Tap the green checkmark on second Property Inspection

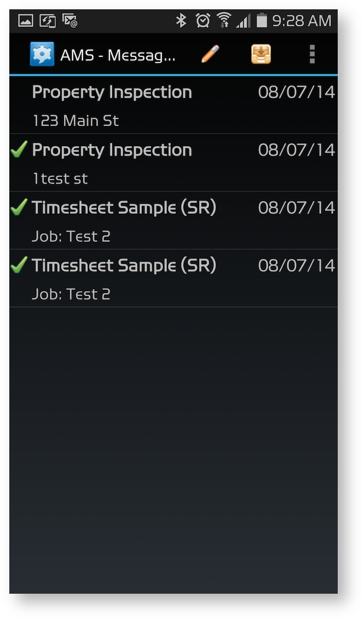coord(18,149)
